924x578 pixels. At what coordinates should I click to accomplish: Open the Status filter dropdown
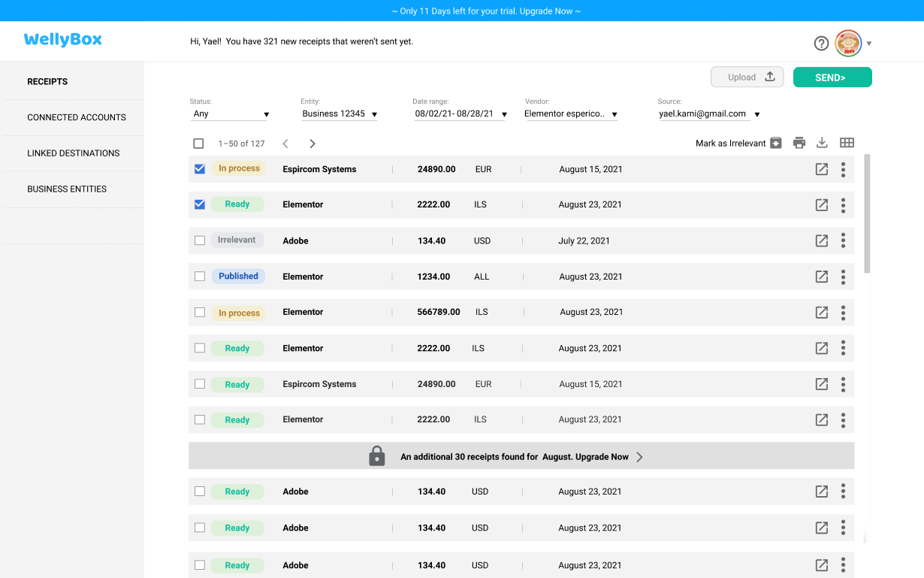click(229, 114)
